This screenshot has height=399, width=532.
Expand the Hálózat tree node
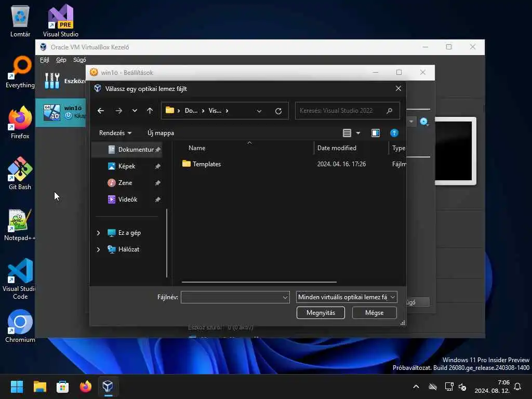pyautogui.click(x=98, y=249)
